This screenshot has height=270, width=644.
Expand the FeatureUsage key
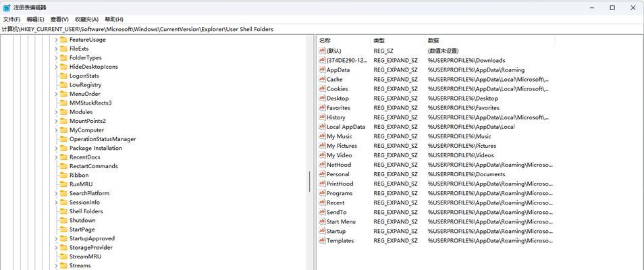(56, 40)
